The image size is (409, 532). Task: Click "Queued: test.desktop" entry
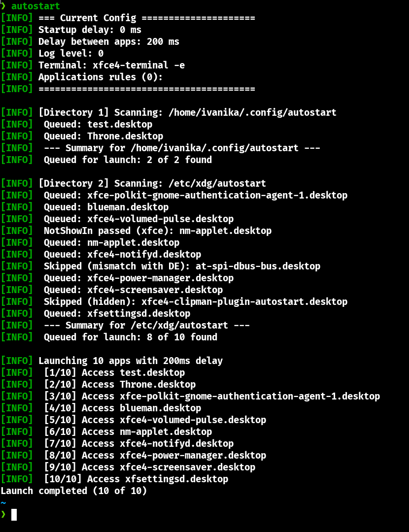(x=98, y=124)
